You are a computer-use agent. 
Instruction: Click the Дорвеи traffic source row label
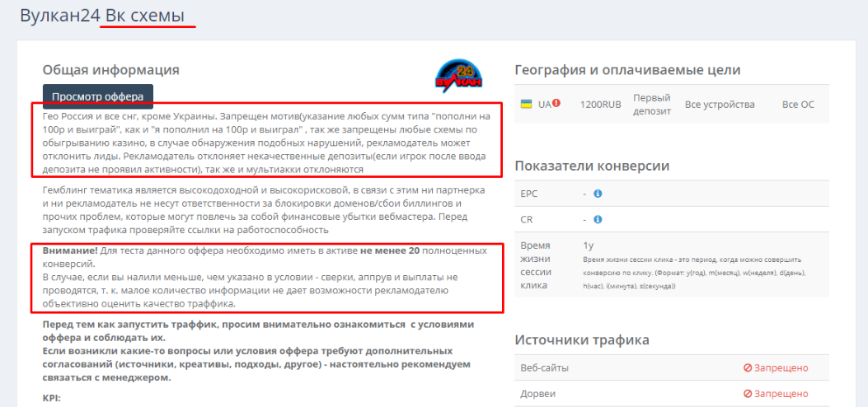click(x=537, y=394)
